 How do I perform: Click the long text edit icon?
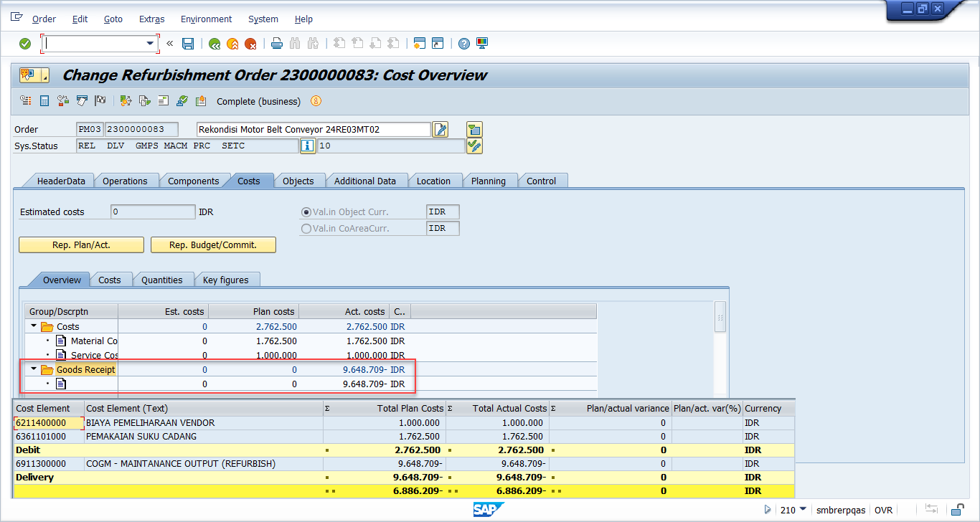click(440, 130)
